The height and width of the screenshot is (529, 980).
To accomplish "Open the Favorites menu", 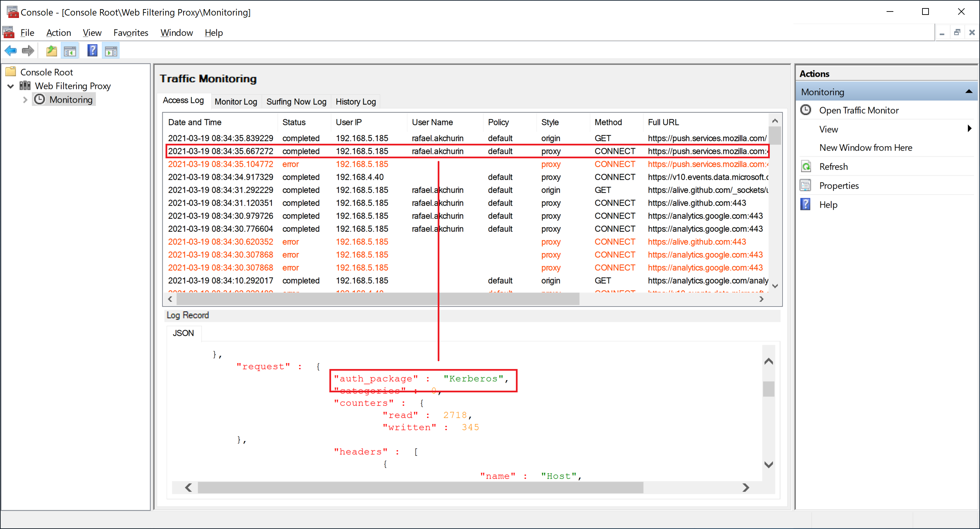I will [x=131, y=33].
